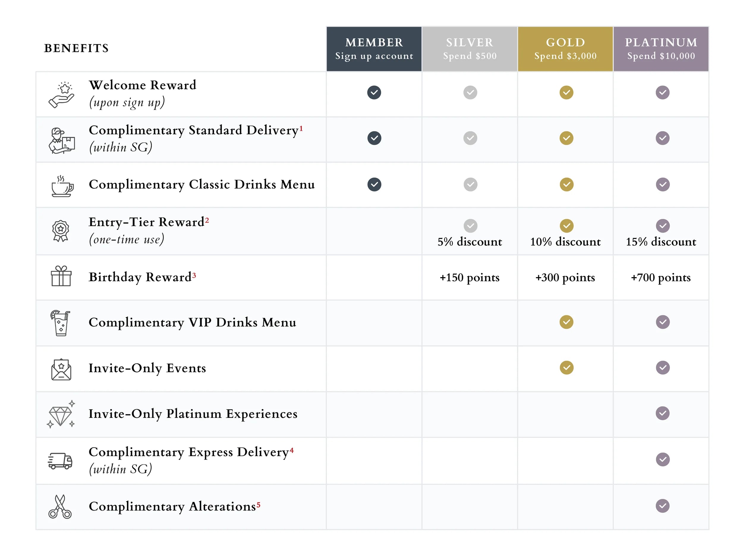Image resolution: width=743 pixels, height=560 pixels.
Task: Click the VIP Drinks cocktail glass icon
Action: pyautogui.click(x=61, y=323)
